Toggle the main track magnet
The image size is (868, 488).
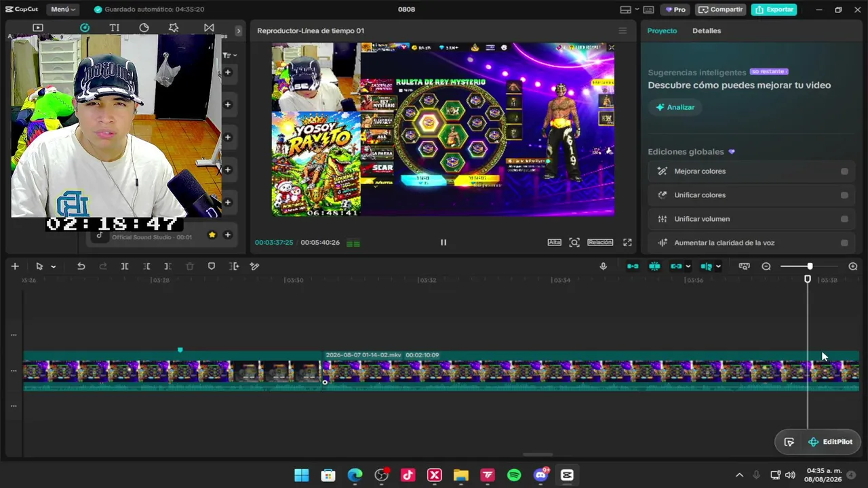(633, 266)
